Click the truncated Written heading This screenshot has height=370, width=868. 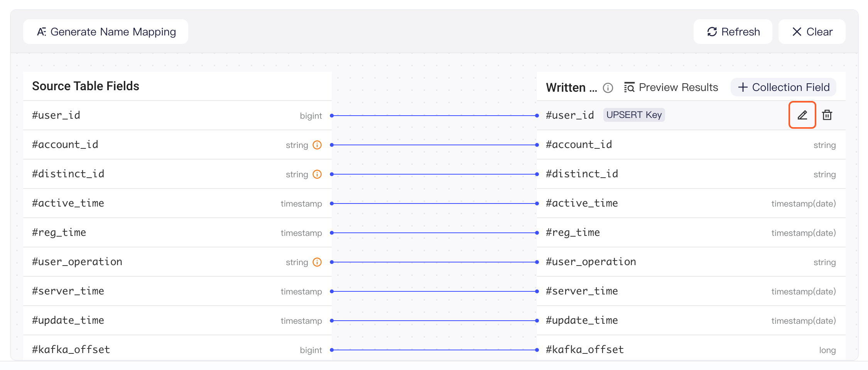coord(572,88)
